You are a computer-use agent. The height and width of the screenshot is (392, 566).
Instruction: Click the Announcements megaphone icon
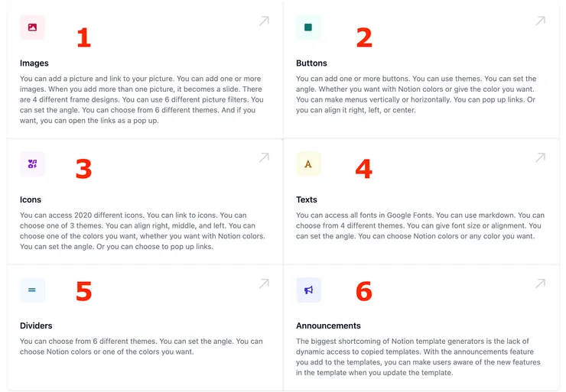(x=308, y=290)
